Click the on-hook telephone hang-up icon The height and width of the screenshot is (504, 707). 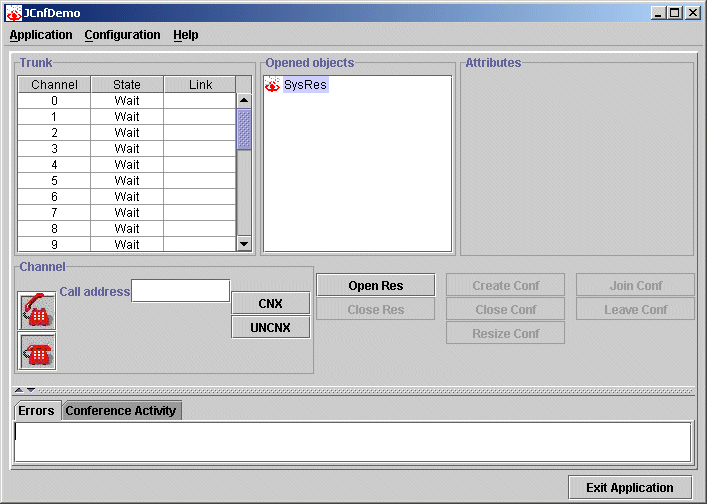click(38, 351)
